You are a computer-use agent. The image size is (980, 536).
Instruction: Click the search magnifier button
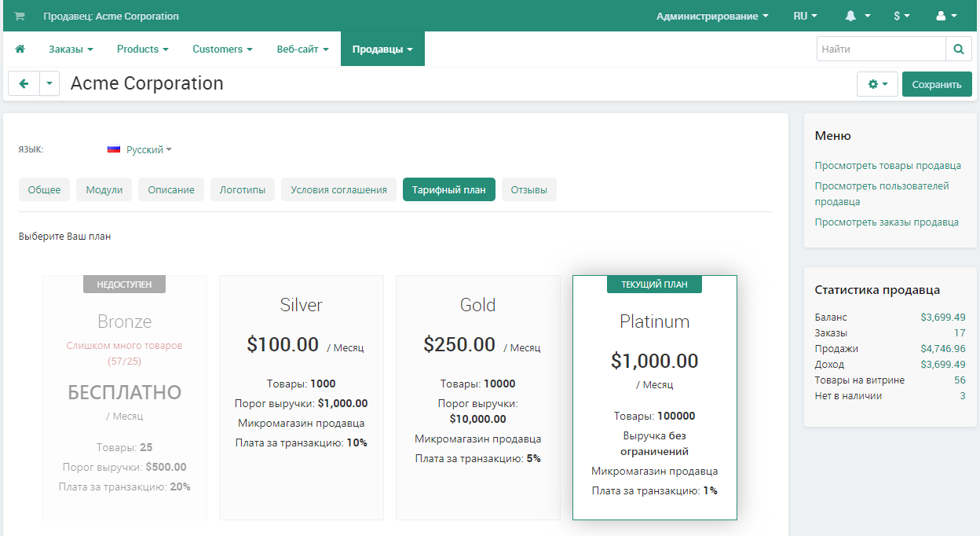[x=958, y=49]
